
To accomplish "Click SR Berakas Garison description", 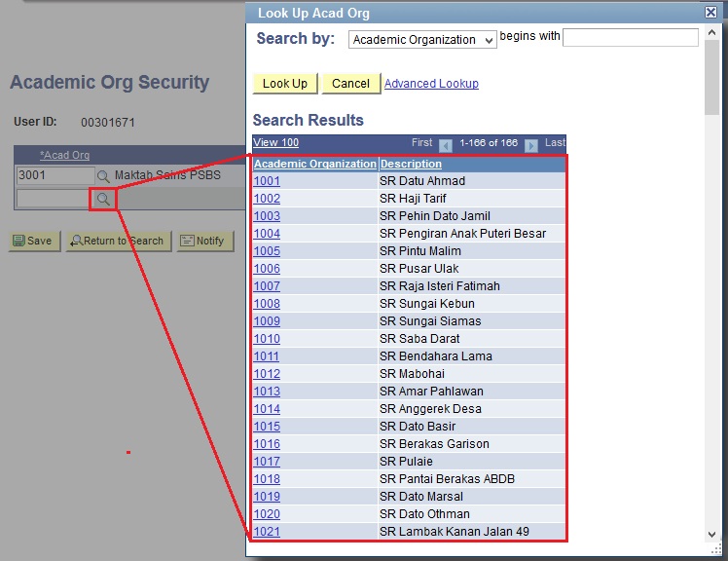I will coord(435,444).
